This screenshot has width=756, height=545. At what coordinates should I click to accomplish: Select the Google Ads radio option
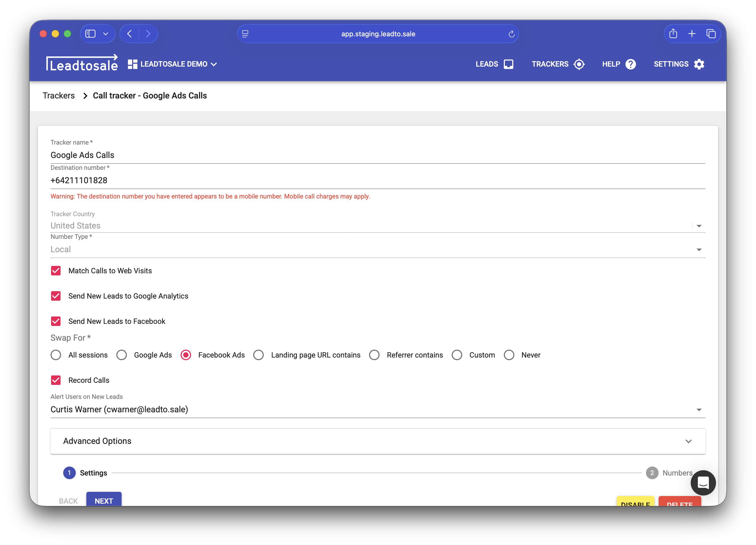pos(122,355)
